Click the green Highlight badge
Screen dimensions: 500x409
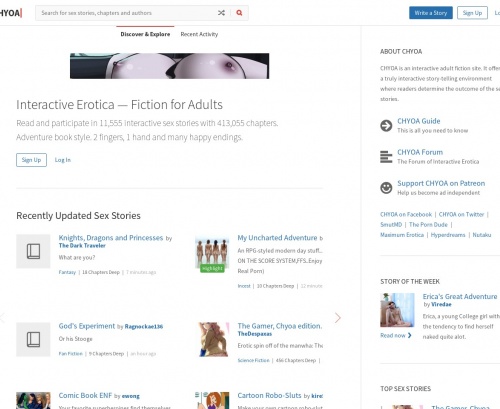coord(212,268)
